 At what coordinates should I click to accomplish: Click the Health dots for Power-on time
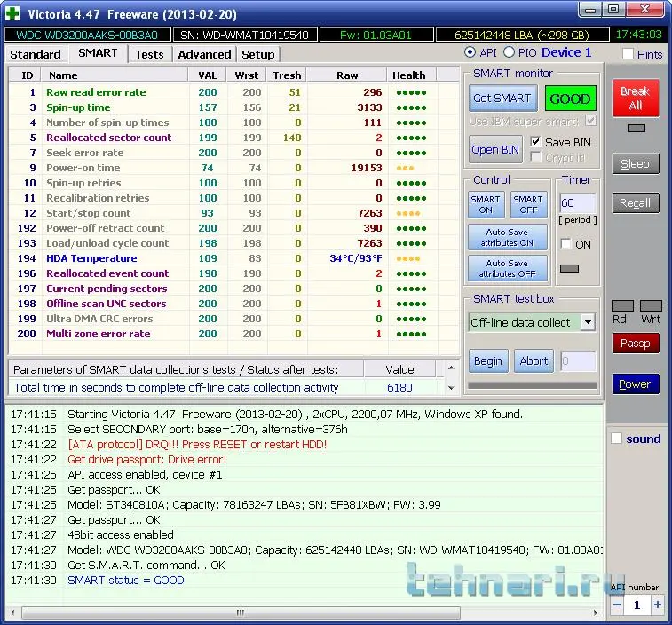point(405,168)
